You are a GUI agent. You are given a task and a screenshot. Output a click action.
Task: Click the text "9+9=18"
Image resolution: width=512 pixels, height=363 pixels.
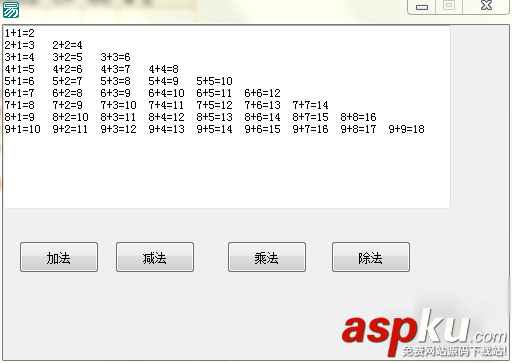point(406,129)
